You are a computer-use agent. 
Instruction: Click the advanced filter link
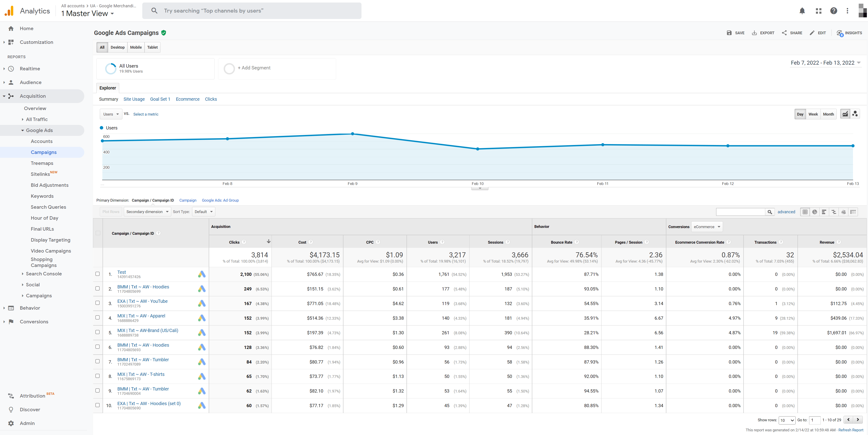pyautogui.click(x=786, y=212)
